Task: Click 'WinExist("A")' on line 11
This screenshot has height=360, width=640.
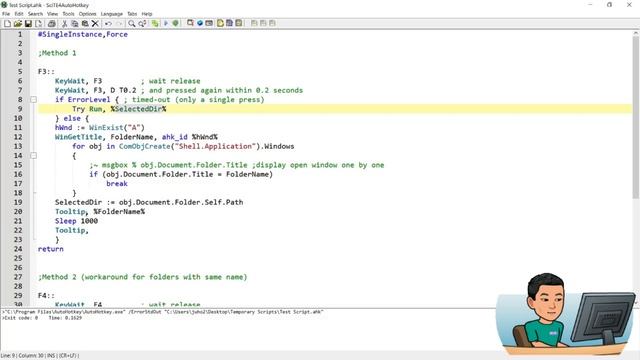Action: tap(117, 127)
